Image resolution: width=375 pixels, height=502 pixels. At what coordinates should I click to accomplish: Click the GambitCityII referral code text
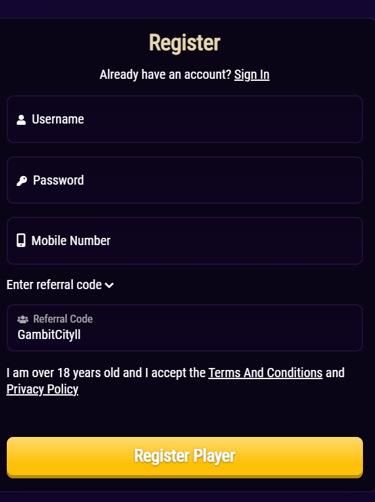pos(49,335)
